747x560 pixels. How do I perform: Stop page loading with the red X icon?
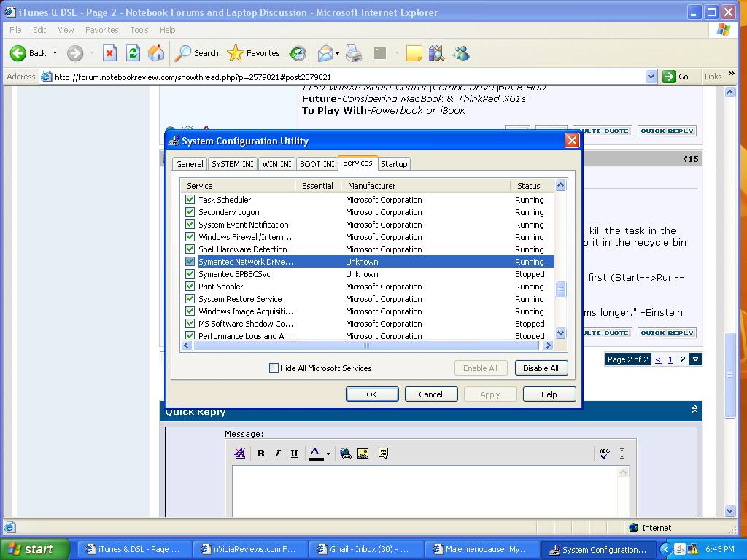tap(109, 53)
